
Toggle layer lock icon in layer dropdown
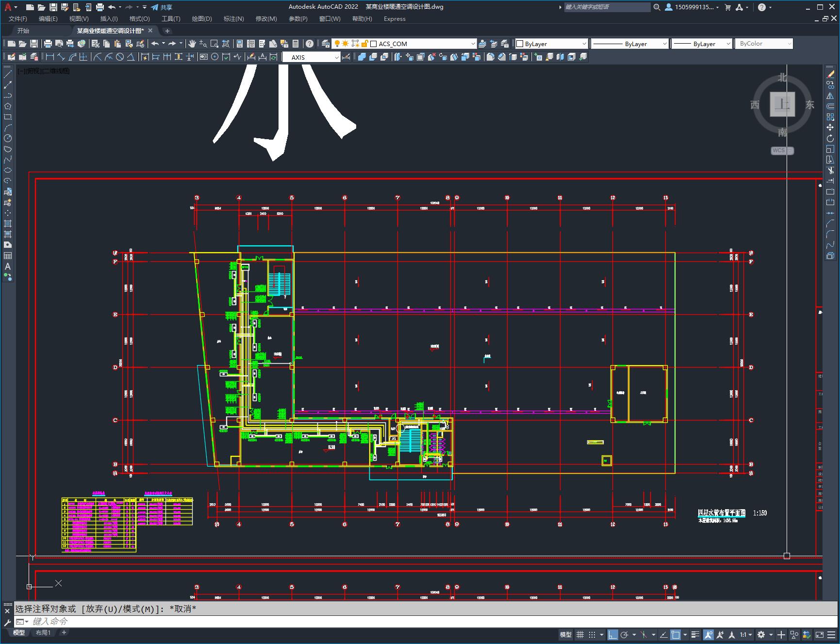pyautogui.click(x=364, y=44)
